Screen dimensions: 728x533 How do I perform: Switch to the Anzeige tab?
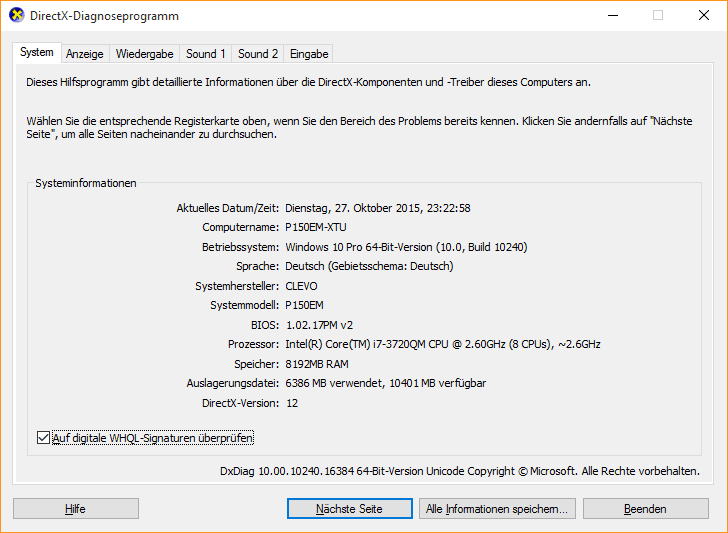[x=84, y=54]
